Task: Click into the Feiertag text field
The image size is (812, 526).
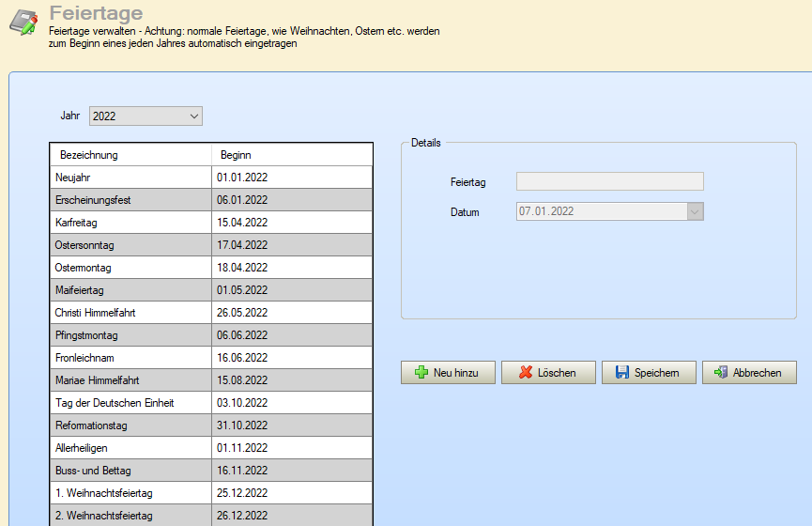Action: pyautogui.click(x=609, y=181)
